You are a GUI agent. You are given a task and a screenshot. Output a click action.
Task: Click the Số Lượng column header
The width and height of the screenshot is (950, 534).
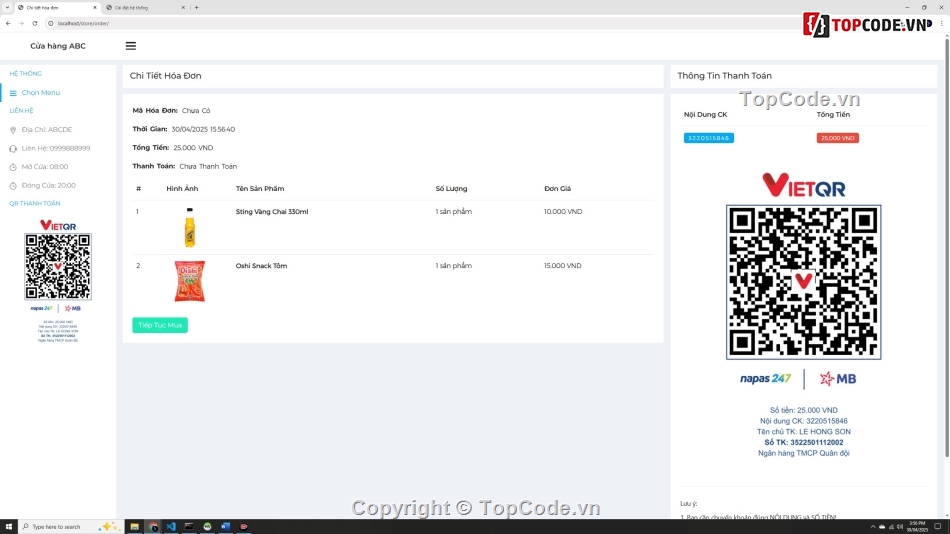(451, 189)
